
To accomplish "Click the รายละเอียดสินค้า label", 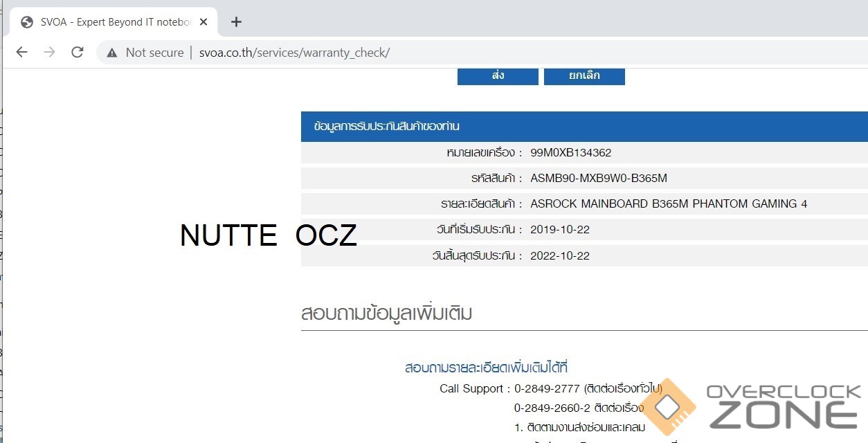I will pyautogui.click(x=482, y=204).
